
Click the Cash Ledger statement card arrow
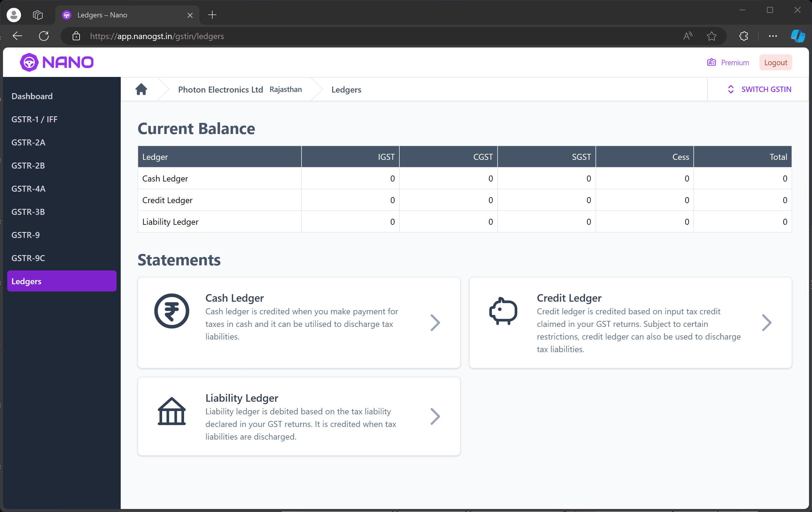[435, 323]
